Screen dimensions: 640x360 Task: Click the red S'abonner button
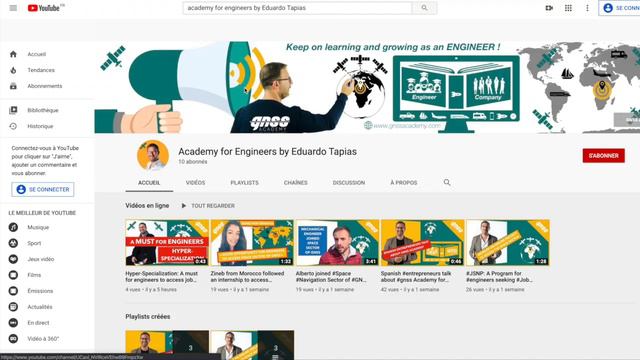[x=603, y=156]
